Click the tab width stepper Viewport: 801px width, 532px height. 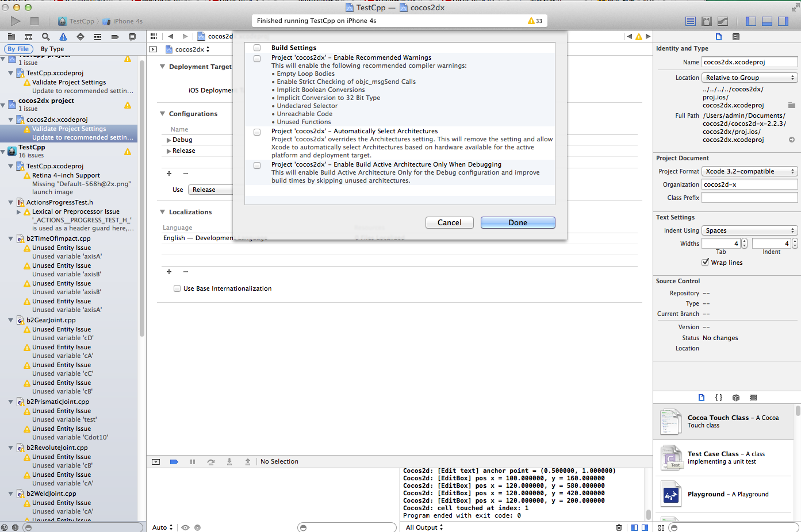click(x=744, y=244)
